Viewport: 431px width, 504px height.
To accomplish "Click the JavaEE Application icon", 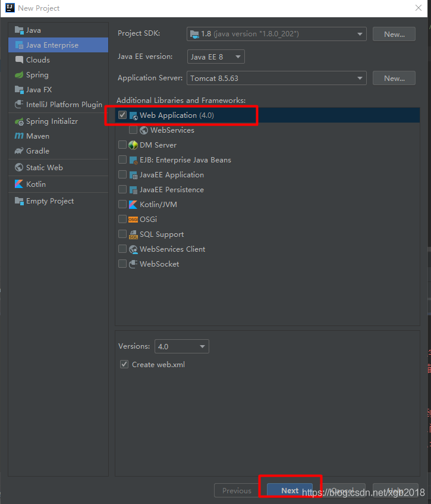I will click(133, 175).
